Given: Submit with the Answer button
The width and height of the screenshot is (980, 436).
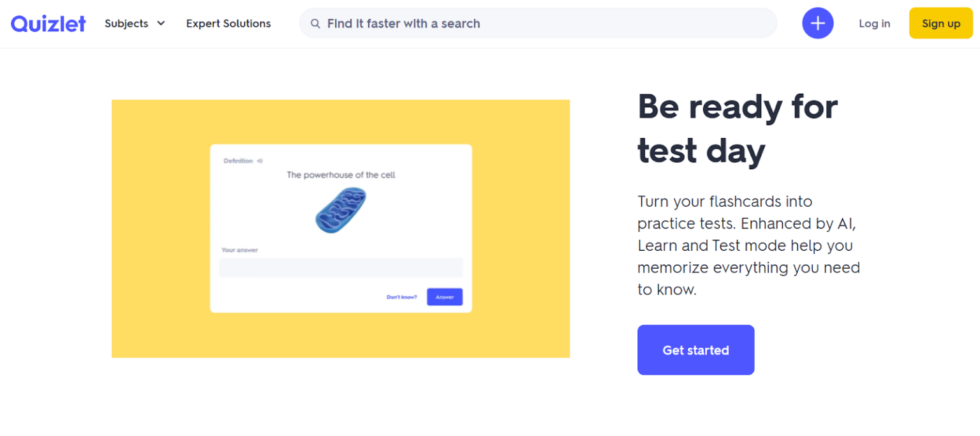Looking at the screenshot, I should [444, 297].
